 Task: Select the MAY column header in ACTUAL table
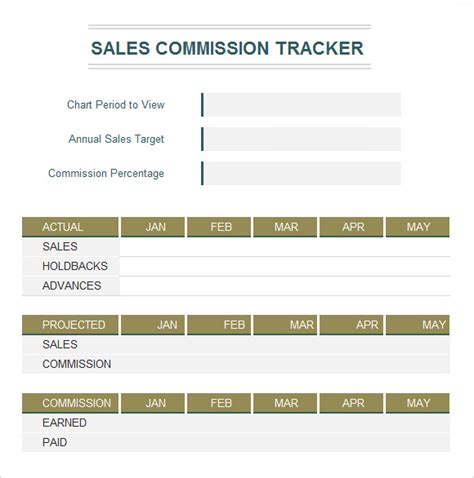pos(418,227)
